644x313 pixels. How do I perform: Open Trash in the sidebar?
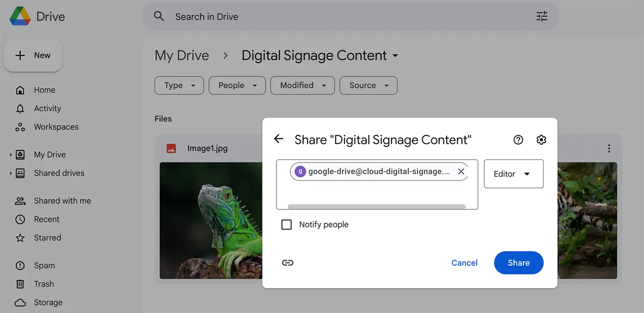click(44, 284)
